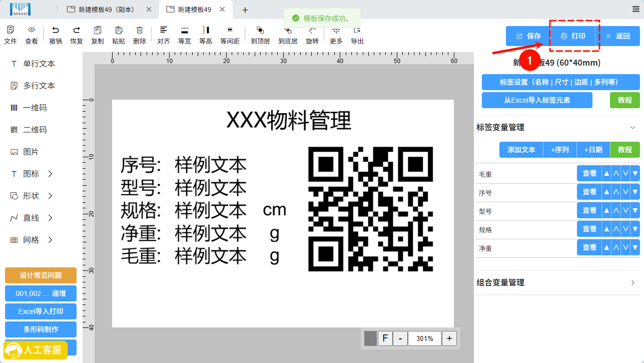
Task: Add a 二维码 QR code element
Action: coord(29,130)
